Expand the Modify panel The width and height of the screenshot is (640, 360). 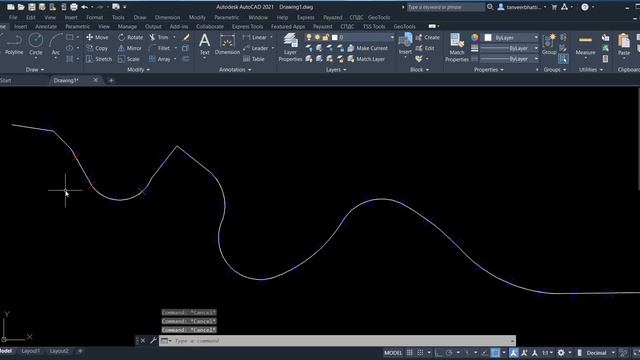tap(138, 70)
